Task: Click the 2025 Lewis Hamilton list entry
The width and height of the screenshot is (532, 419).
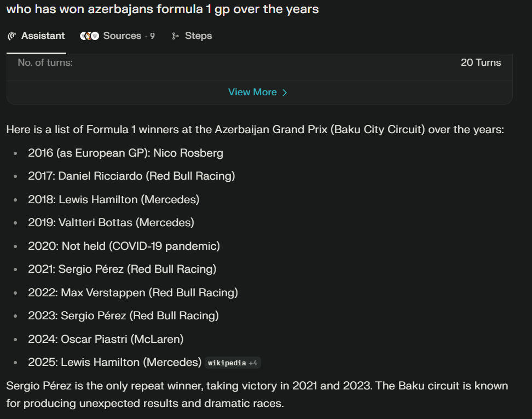Action: (115, 362)
